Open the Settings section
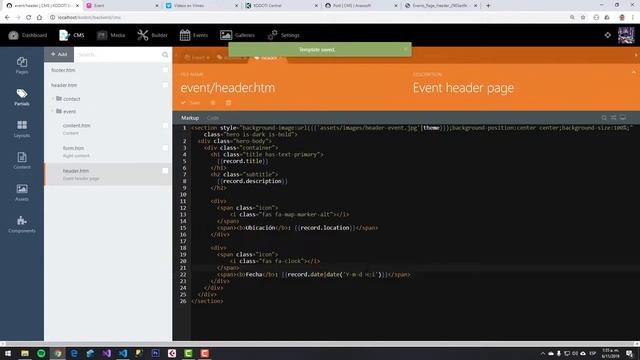This screenshot has height=360, width=640. 283,35
